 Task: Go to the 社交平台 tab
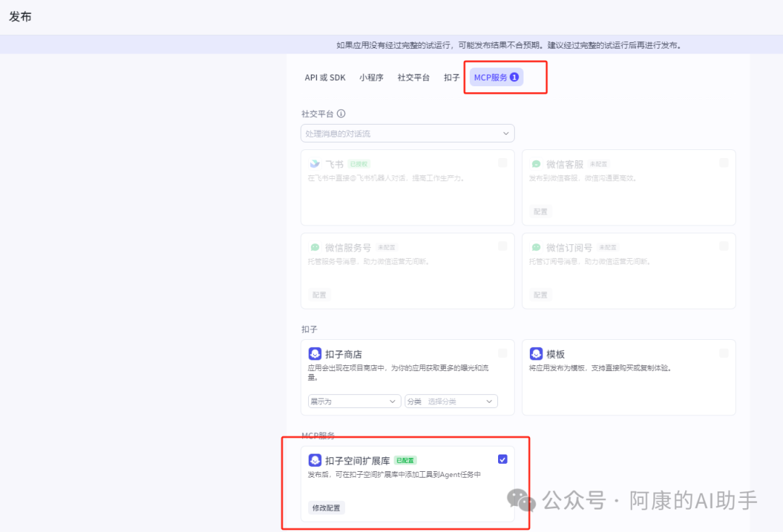point(413,78)
